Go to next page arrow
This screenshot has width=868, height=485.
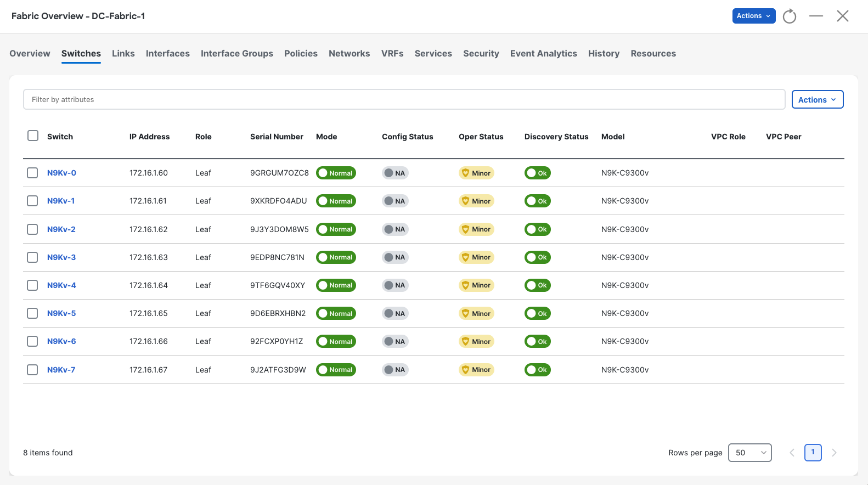pyautogui.click(x=834, y=453)
